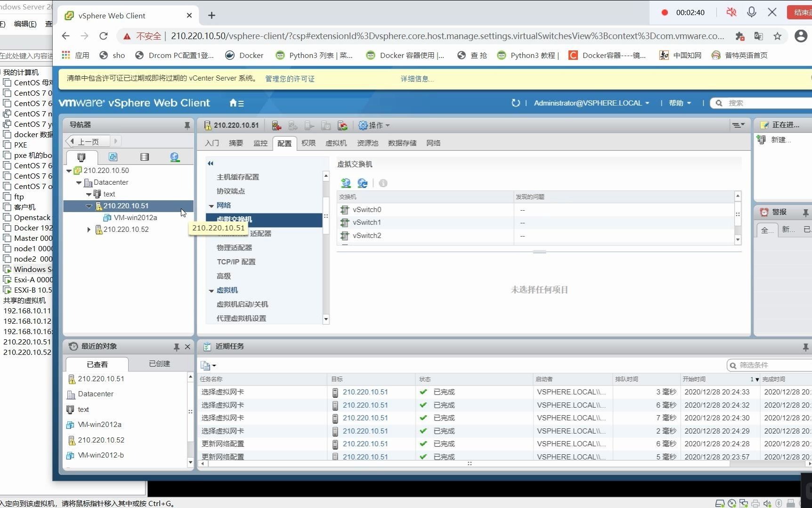812x508 pixels.
Task: Switch to the 入门 tab
Action: pyautogui.click(x=212, y=143)
